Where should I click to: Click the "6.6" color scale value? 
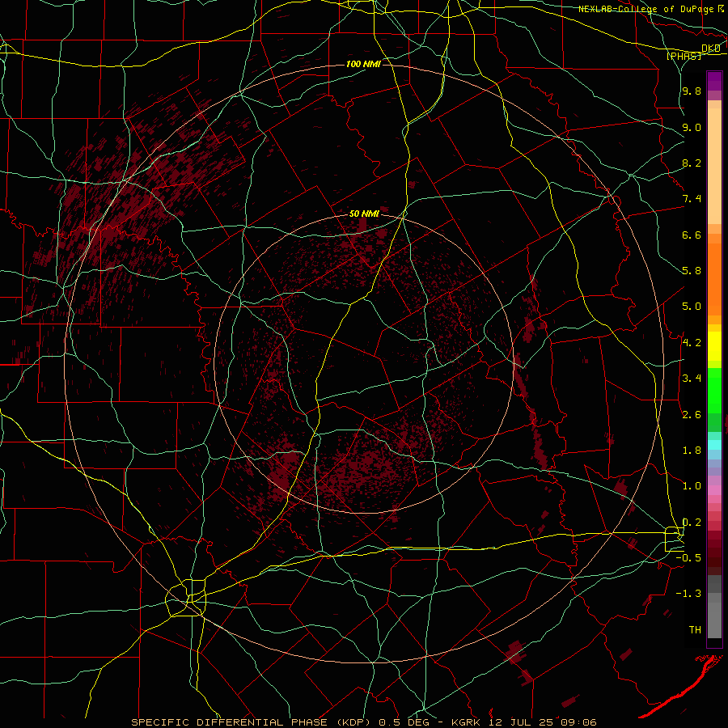tap(692, 235)
